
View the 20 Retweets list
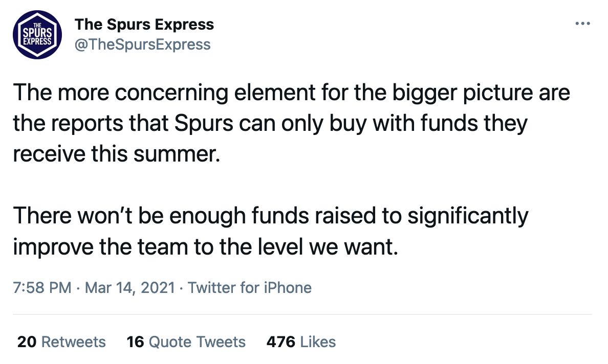point(61,342)
